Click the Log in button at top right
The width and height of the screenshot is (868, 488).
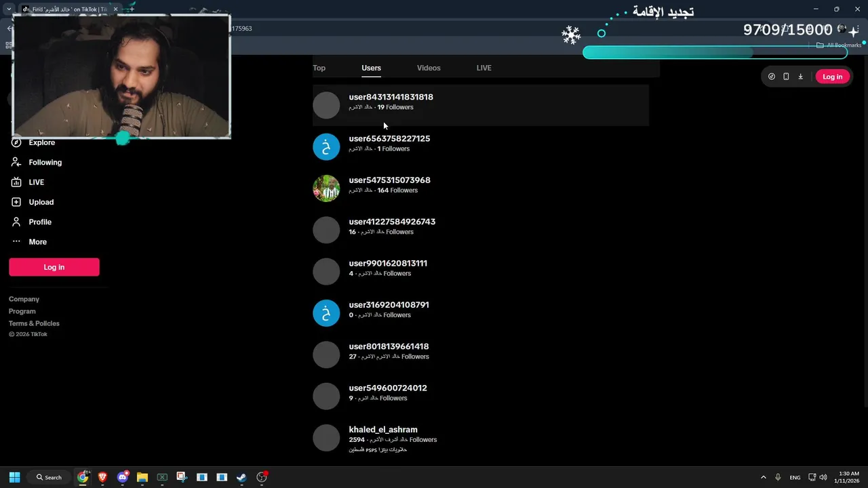click(832, 77)
